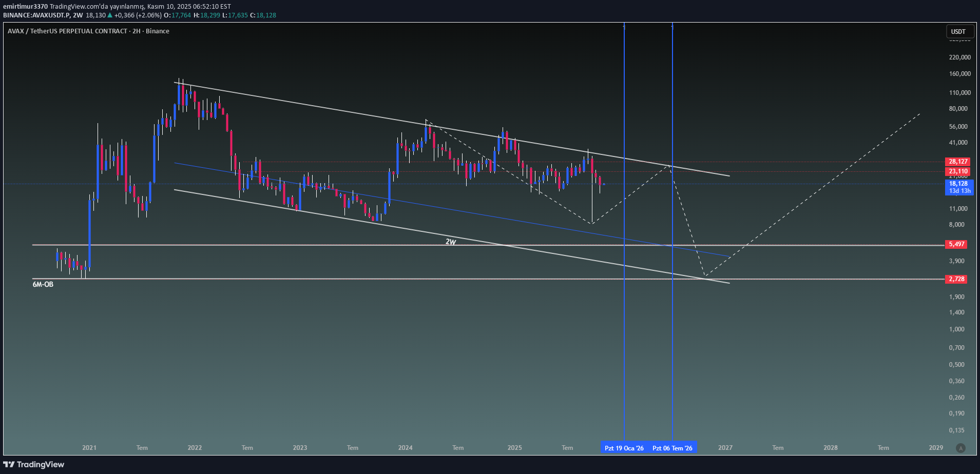
Task: Click 220,000 on the price scale
Action: pyautogui.click(x=959, y=57)
